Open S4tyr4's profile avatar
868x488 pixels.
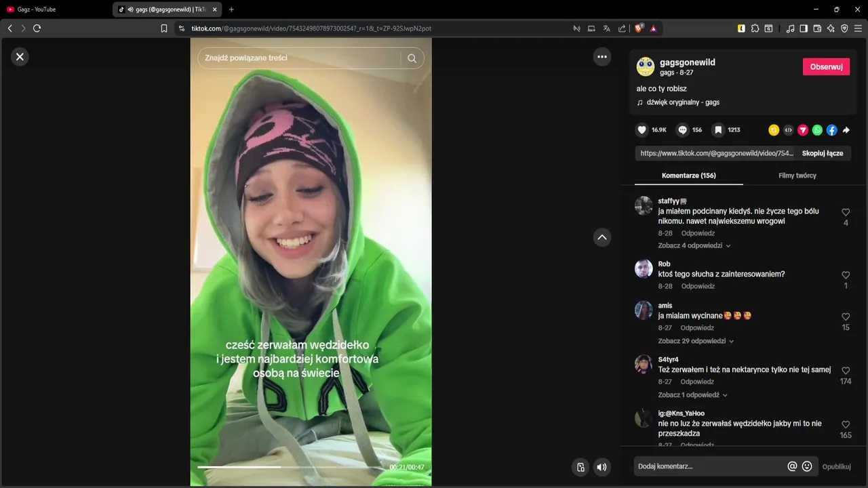pos(644,364)
